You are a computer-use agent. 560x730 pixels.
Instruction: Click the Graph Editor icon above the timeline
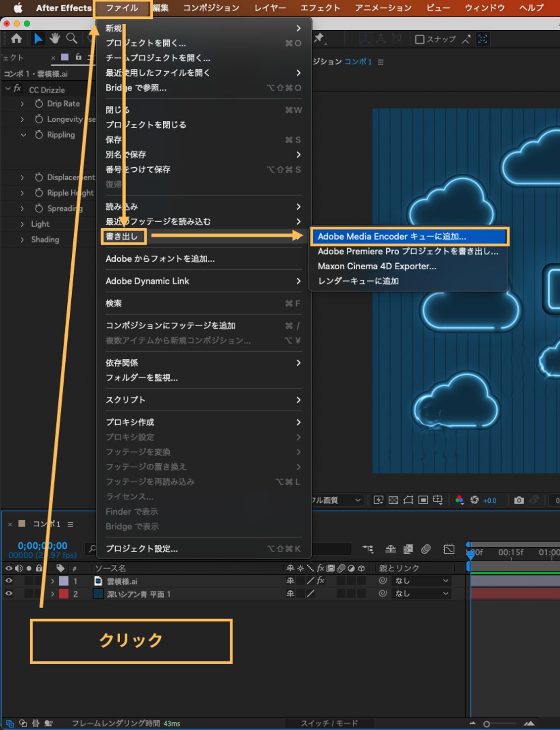(x=449, y=549)
